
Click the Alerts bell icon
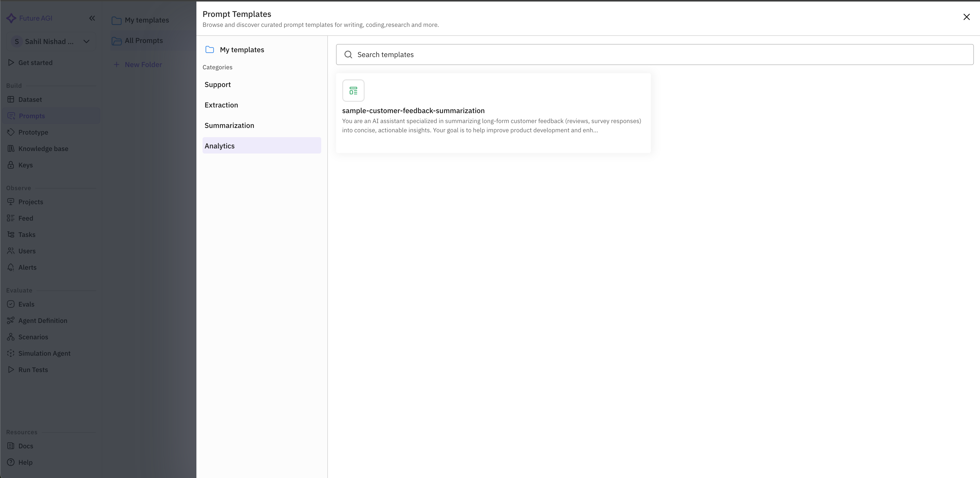tap(11, 267)
